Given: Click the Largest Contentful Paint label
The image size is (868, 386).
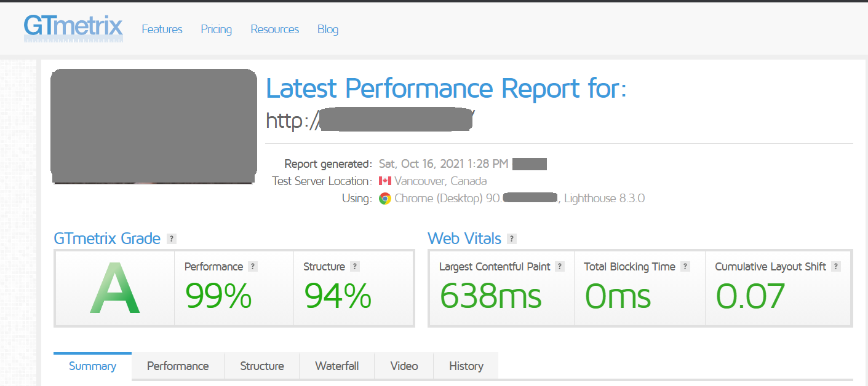Looking at the screenshot, I should point(495,267).
